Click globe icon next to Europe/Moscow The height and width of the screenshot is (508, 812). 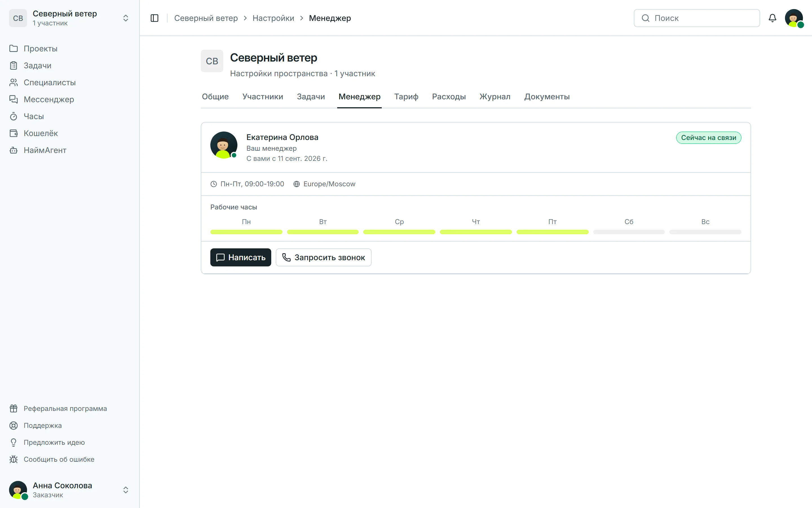(x=297, y=184)
